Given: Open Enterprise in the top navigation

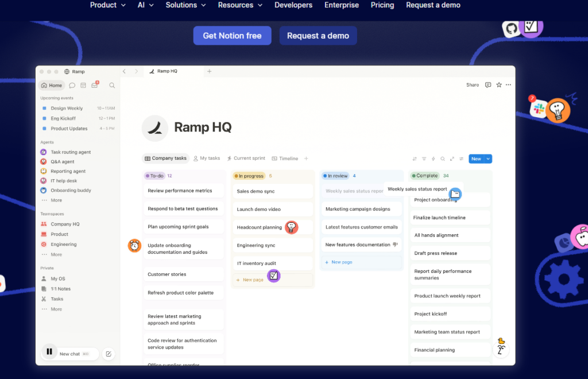Looking at the screenshot, I should point(341,5).
